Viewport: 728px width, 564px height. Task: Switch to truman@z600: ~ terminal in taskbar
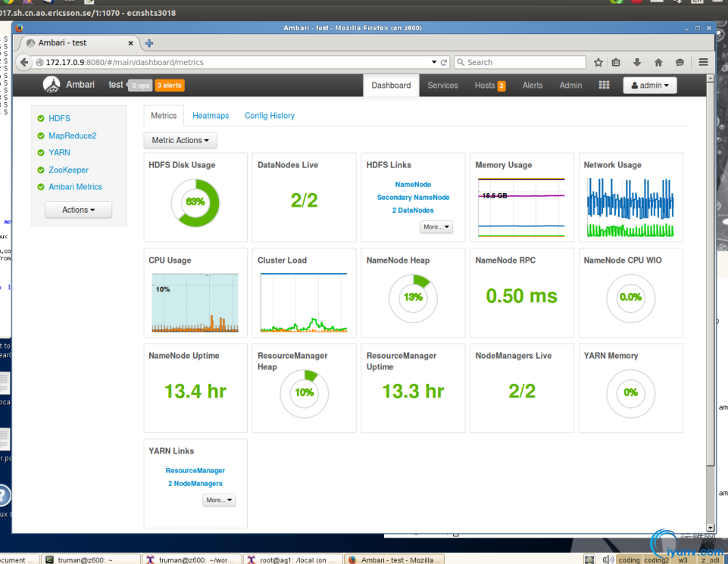pyautogui.click(x=91, y=559)
